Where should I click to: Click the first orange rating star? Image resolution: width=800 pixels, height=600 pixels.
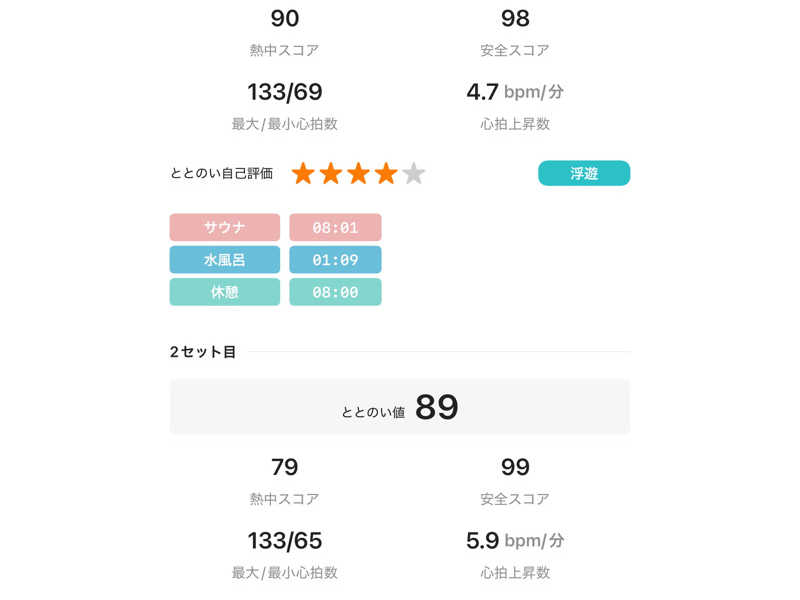pos(303,174)
